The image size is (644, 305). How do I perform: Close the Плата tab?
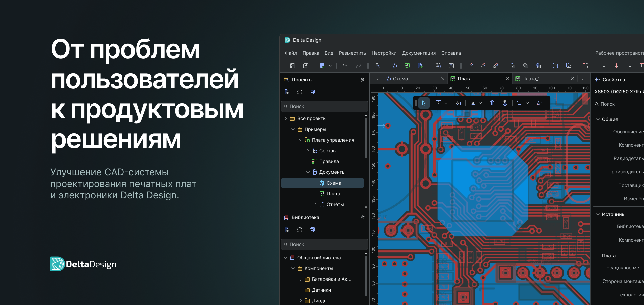[x=507, y=79]
